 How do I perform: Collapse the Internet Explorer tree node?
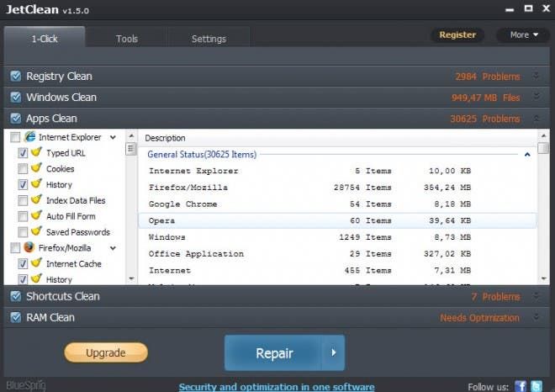113,137
